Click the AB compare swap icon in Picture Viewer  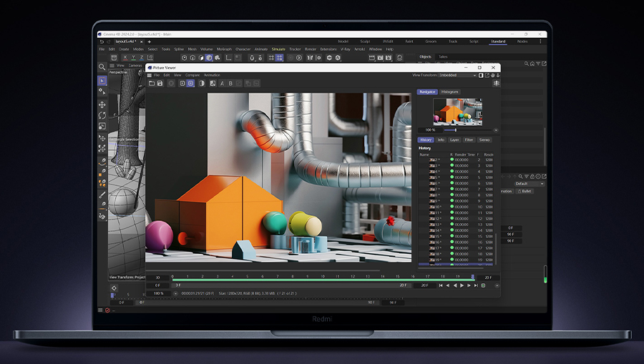pos(213,83)
